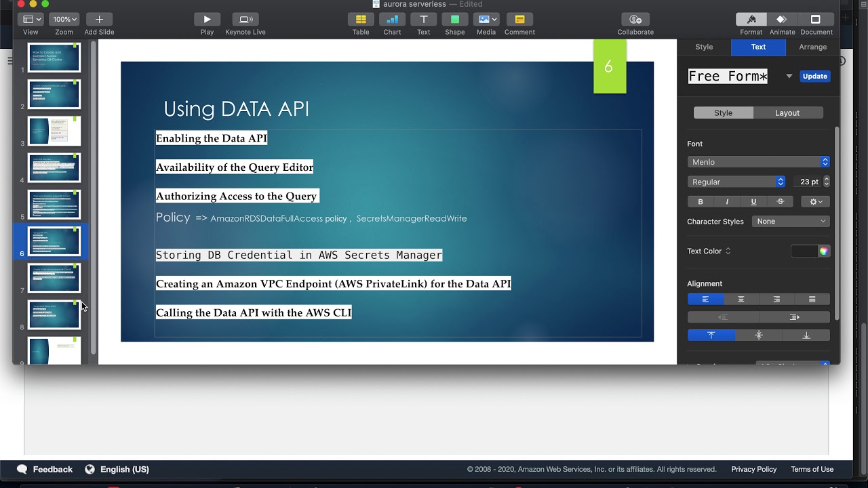Click the globe language icon
The height and width of the screenshot is (488, 868).
[x=90, y=469]
